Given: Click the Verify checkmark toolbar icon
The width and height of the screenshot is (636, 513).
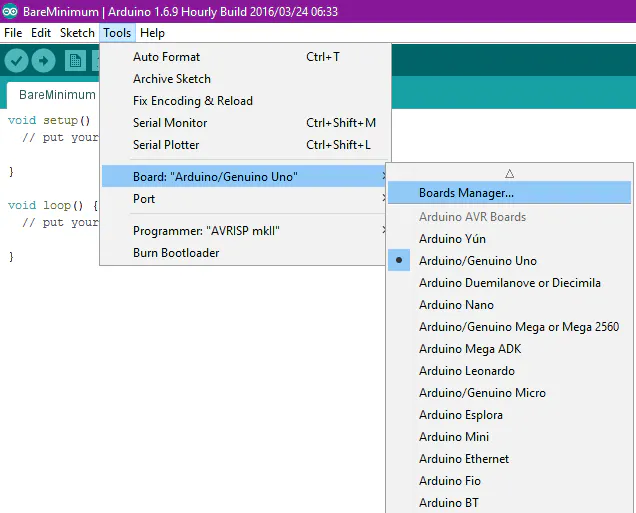Looking at the screenshot, I should click(x=16, y=61).
